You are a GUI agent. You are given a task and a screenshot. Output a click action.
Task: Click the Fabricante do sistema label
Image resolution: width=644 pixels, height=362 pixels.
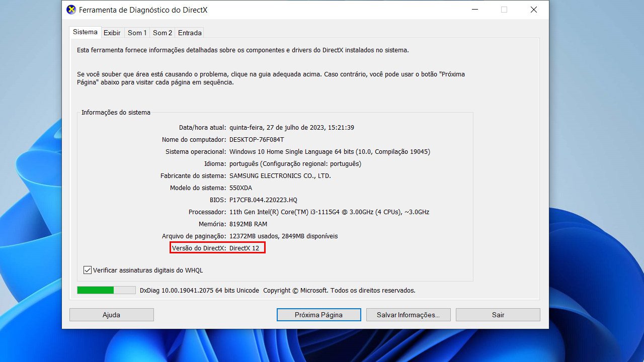click(193, 176)
